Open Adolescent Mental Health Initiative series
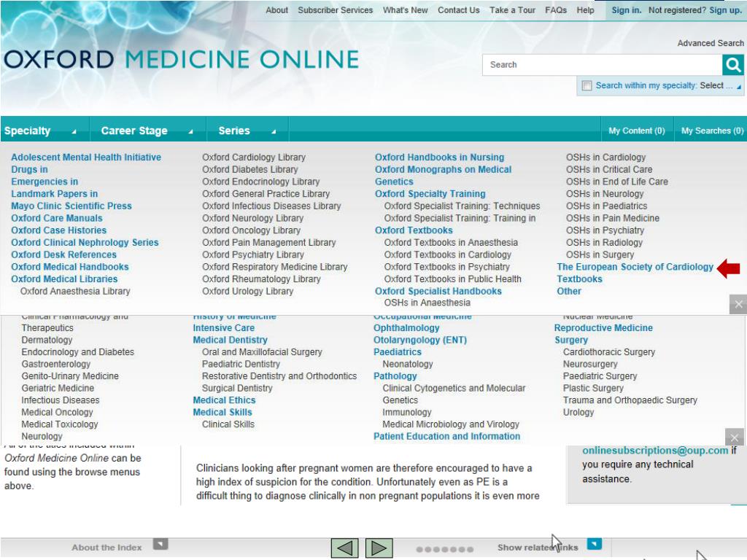 point(86,157)
